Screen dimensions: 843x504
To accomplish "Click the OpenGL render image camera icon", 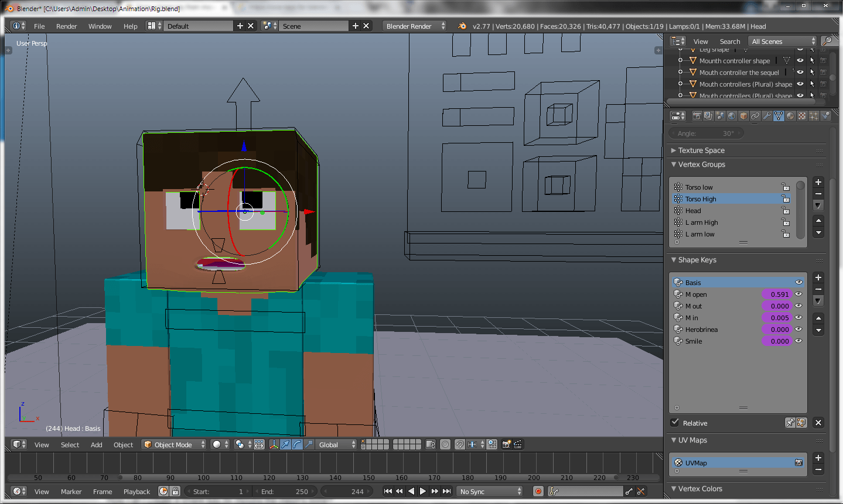I will pos(507,444).
